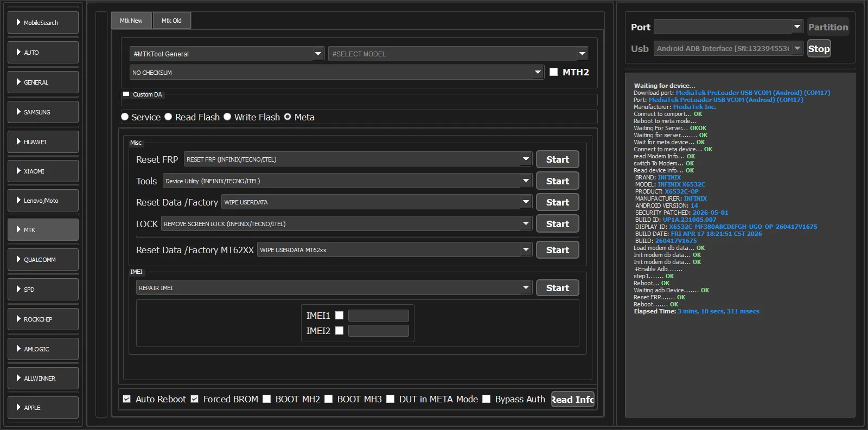The width and height of the screenshot is (868, 430).
Task: Click the Partition button
Action: (x=828, y=27)
